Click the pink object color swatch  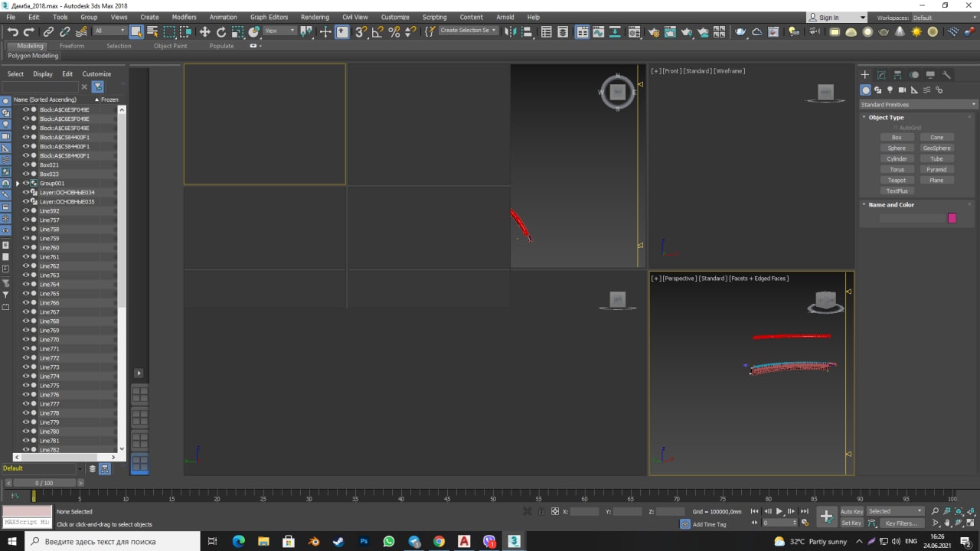tap(952, 218)
